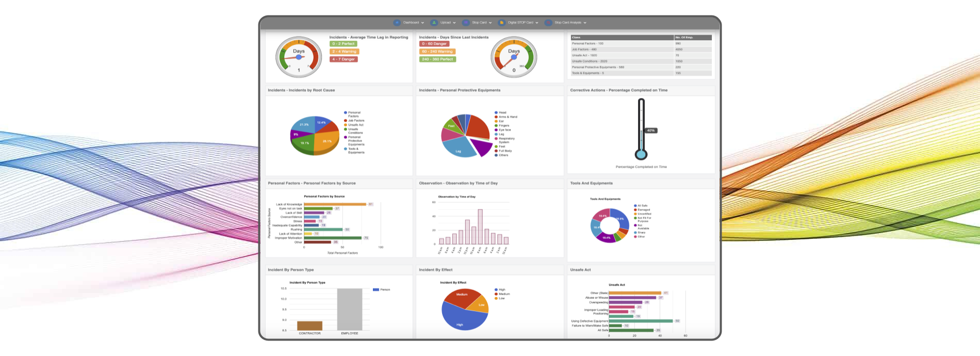Viewport: 980px width, 356px height.
Task: Click the 'Leg' slice of the PPE pie
Action: coord(458,149)
